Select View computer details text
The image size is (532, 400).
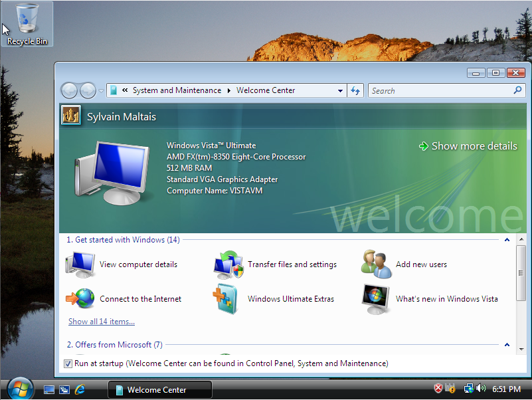click(138, 264)
